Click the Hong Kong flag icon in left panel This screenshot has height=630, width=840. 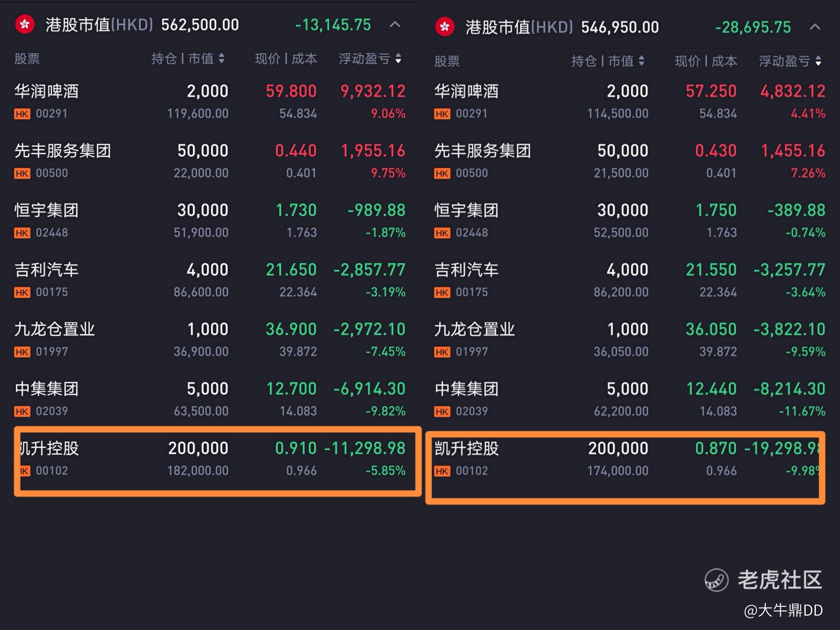pyautogui.click(x=25, y=25)
